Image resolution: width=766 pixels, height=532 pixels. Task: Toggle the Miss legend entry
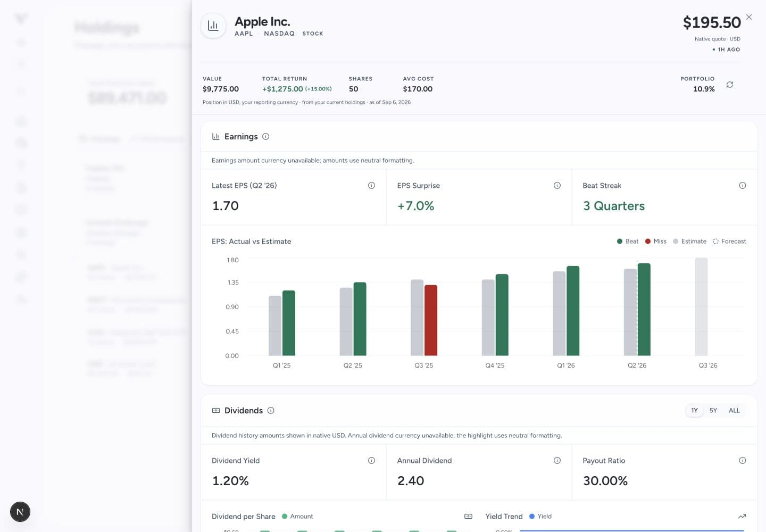point(656,242)
